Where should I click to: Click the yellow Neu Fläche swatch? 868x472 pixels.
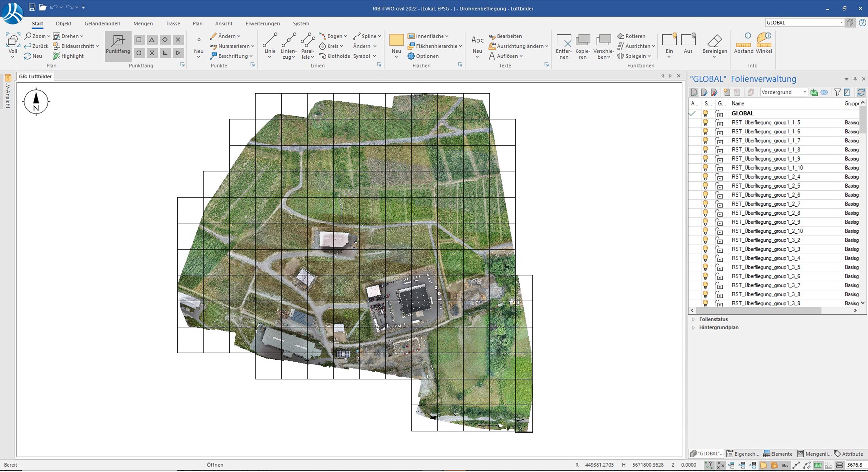(396, 40)
